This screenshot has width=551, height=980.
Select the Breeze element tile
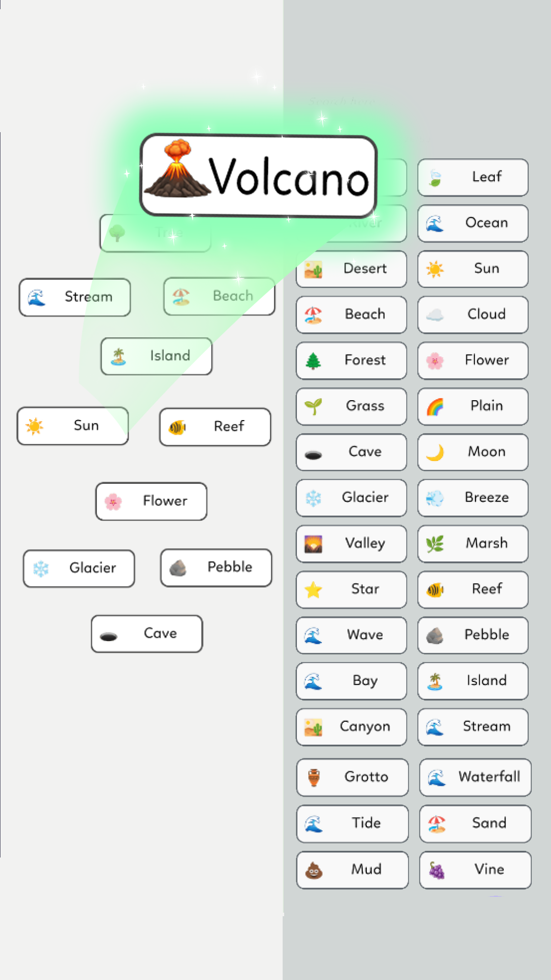(x=473, y=498)
